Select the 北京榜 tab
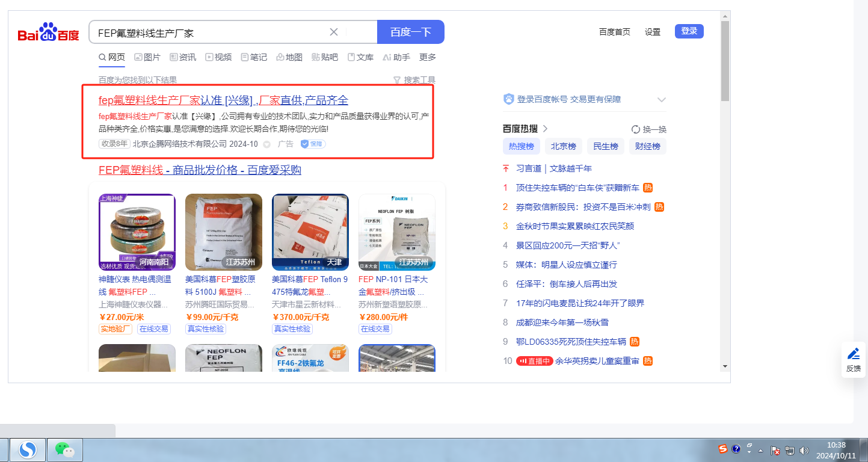 564,146
